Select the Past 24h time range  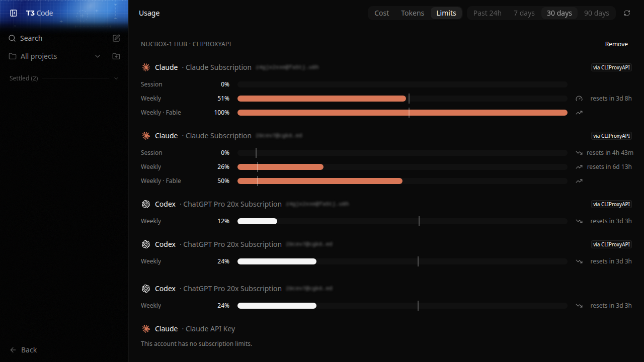(488, 13)
